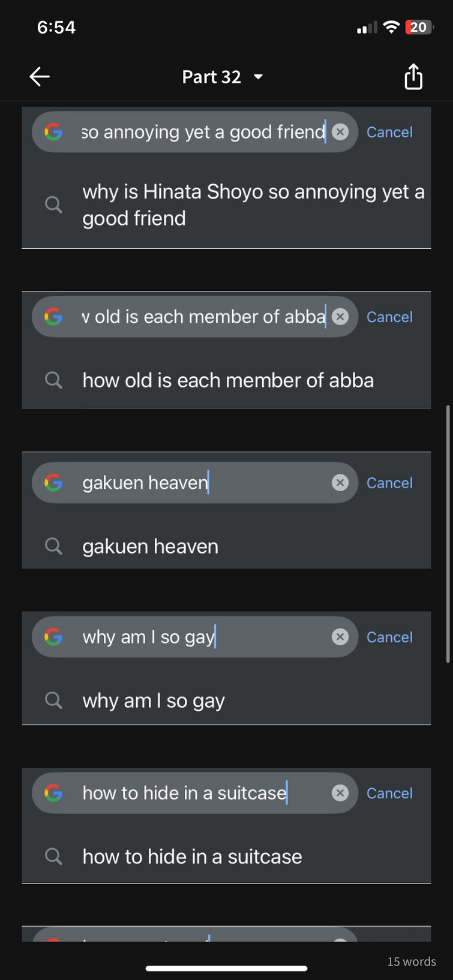The image size is (453, 980).
Task: Clear the 'why am I so gay' field
Action: tap(340, 637)
